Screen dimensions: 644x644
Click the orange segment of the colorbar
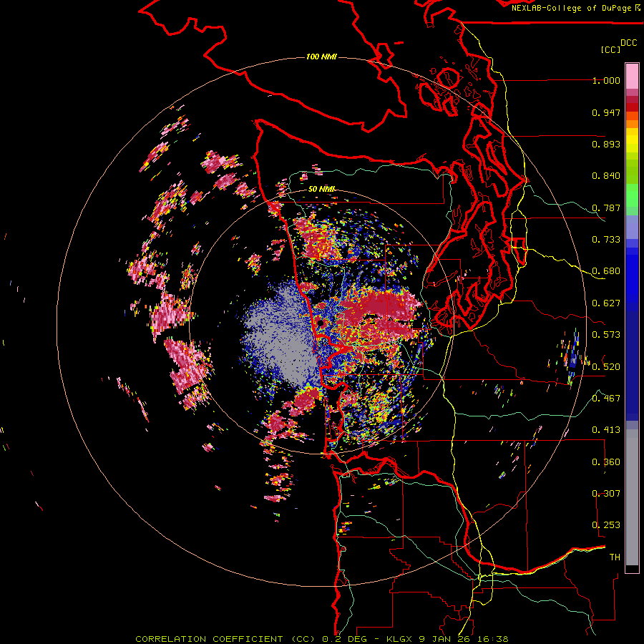click(632, 120)
